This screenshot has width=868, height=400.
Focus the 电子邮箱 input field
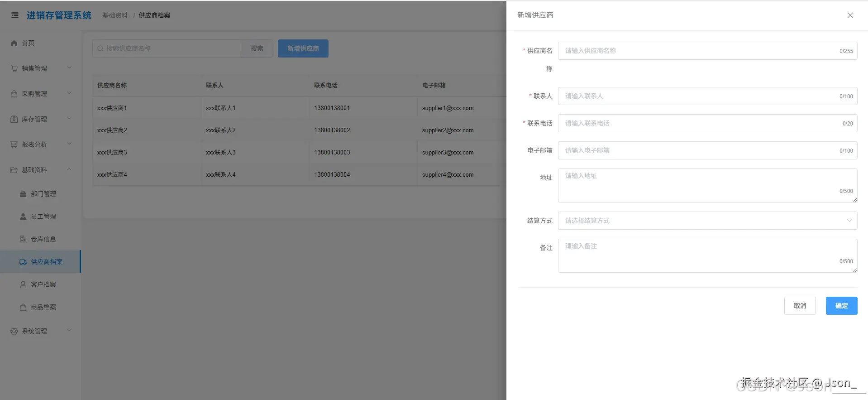[x=707, y=150]
